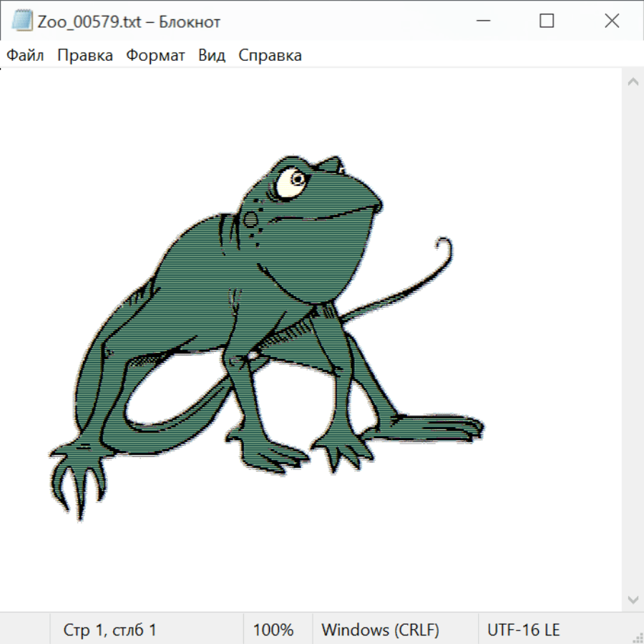
Task: Open the Файл menu
Action: [x=26, y=56]
